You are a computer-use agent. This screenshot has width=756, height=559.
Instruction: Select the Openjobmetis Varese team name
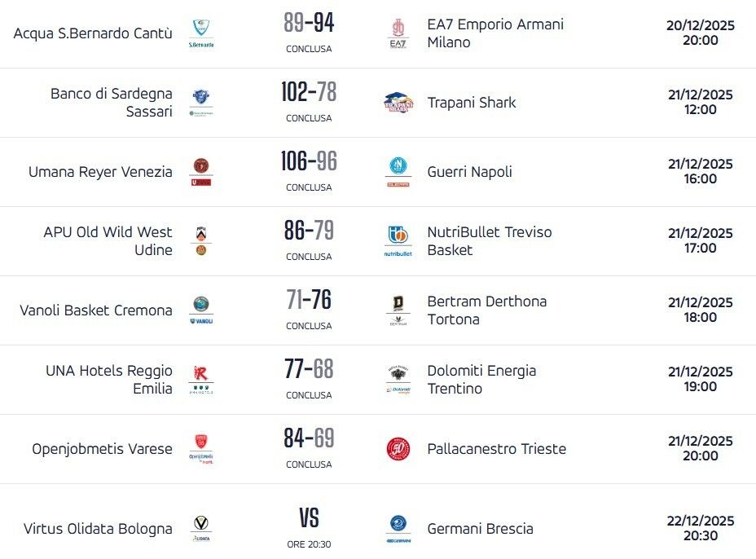tap(102, 449)
